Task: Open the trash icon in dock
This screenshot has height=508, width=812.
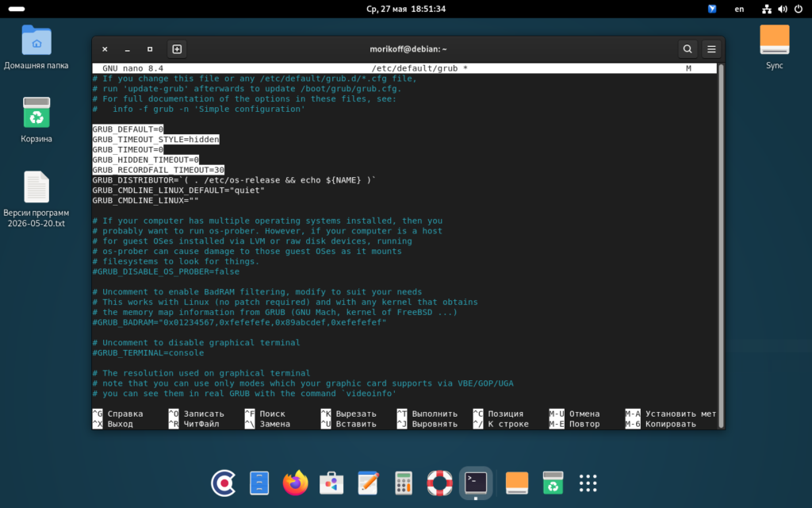Action: 553,483
